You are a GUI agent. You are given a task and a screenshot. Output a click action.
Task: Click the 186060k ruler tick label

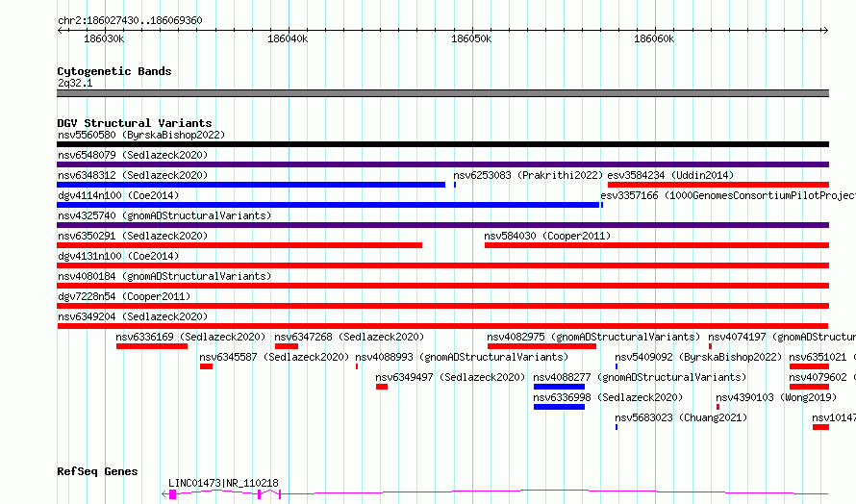coord(654,39)
